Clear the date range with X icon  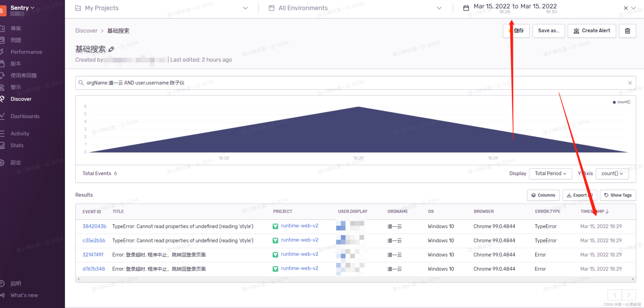tap(626, 8)
